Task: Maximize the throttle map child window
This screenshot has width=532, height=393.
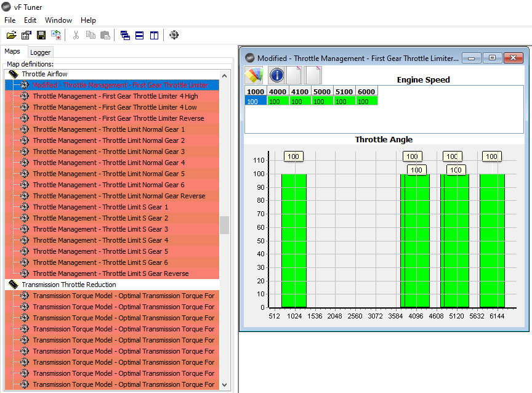Action: [x=492, y=58]
